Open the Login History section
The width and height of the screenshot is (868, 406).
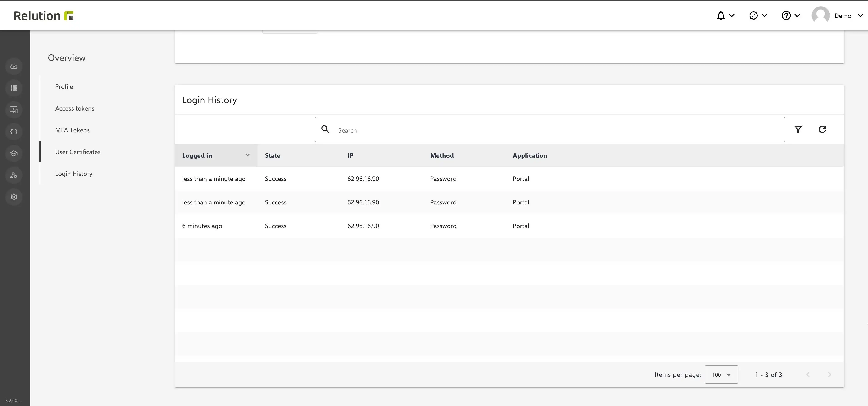74,174
